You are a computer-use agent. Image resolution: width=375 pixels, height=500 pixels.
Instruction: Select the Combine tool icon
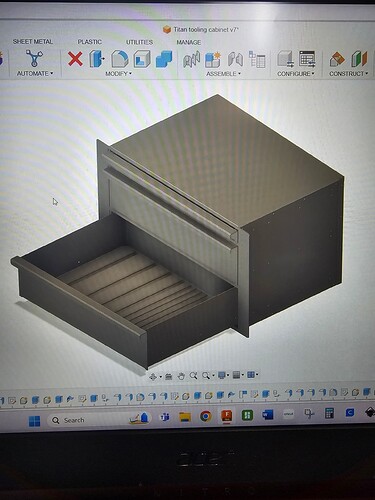tap(164, 59)
